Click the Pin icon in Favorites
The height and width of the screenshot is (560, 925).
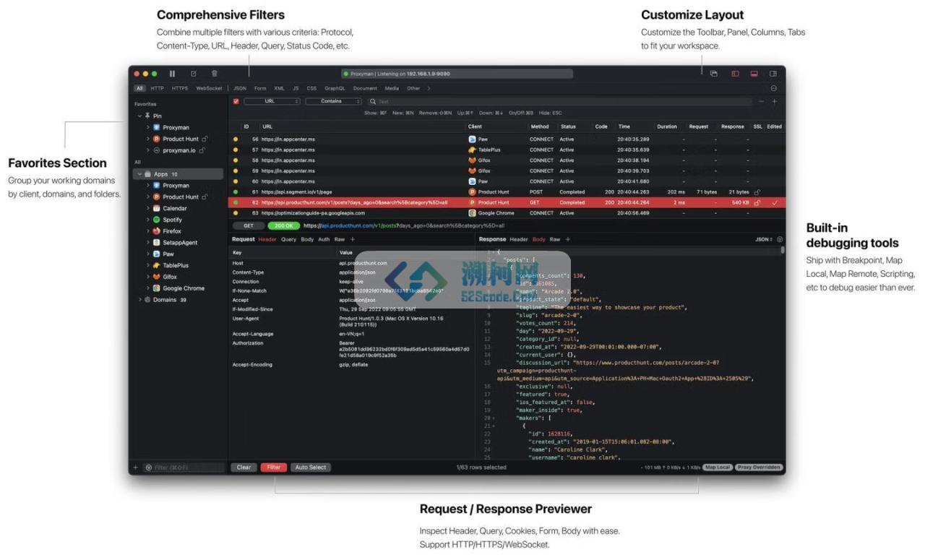point(147,116)
